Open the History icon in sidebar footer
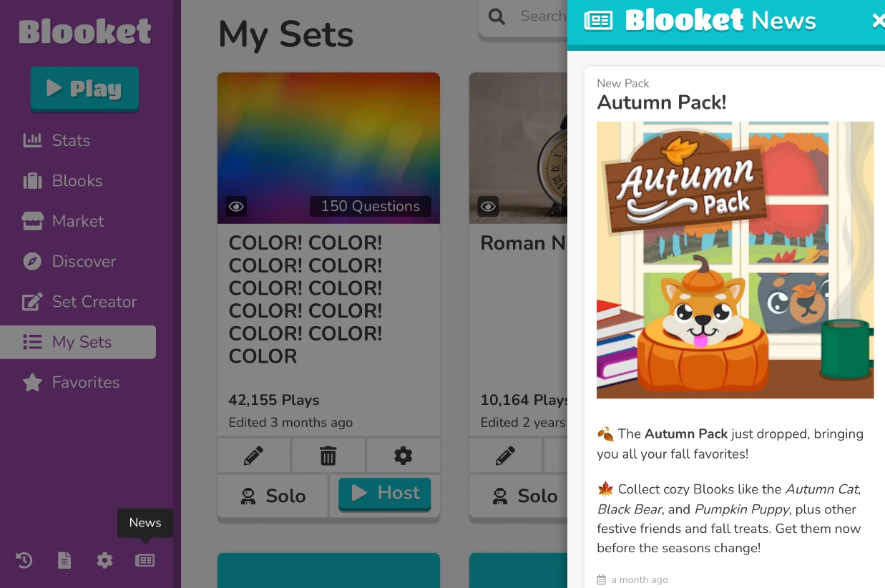This screenshot has width=885, height=588. point(24,560)
